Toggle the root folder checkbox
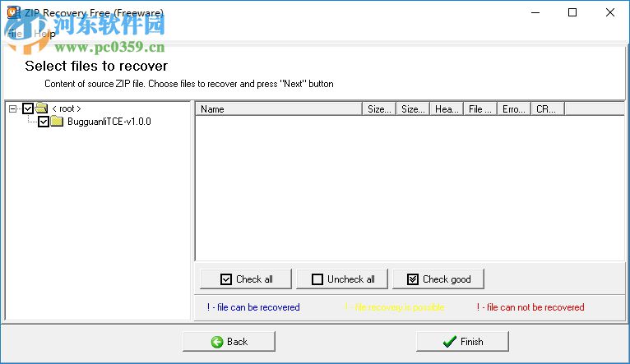Screen dimensions: 630x364 pos(28,108)
